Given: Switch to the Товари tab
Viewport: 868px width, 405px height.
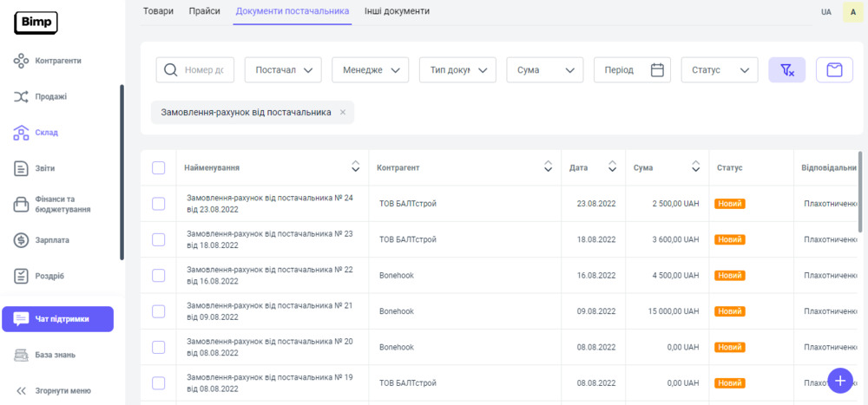Looking at the screenshot, I should [x=158, y=11].
